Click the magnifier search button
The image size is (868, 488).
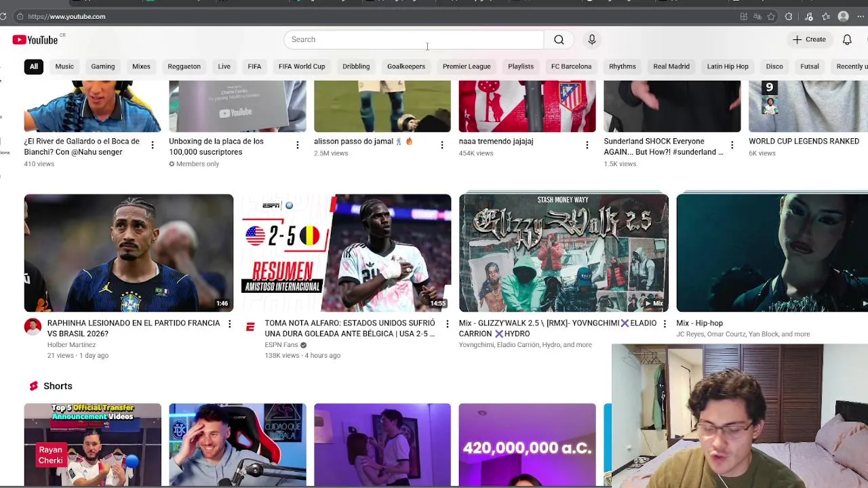click(x=559, y=39)
